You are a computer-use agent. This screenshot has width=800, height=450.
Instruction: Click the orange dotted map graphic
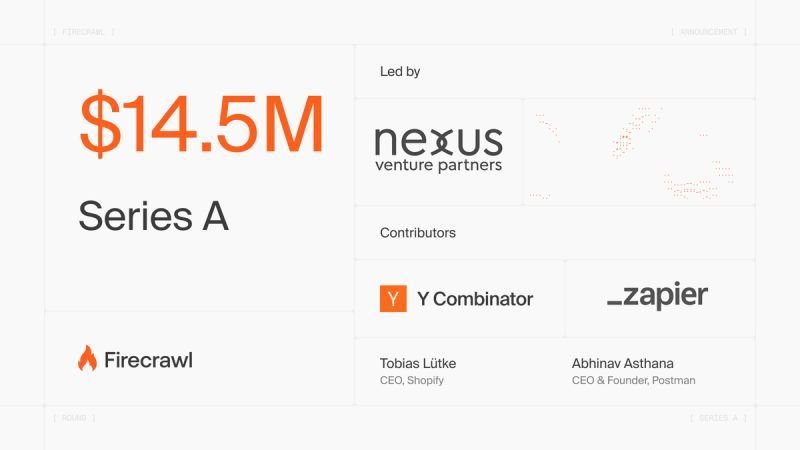pos(640,153)
